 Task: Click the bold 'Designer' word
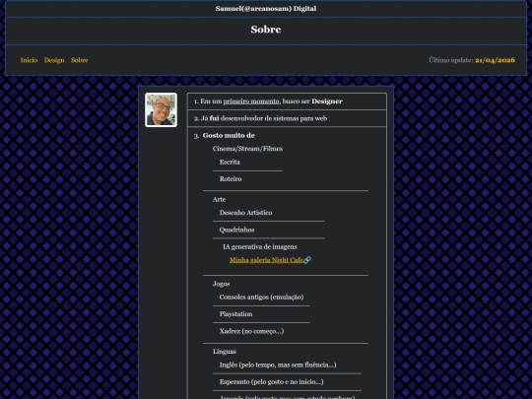(327, 101)
